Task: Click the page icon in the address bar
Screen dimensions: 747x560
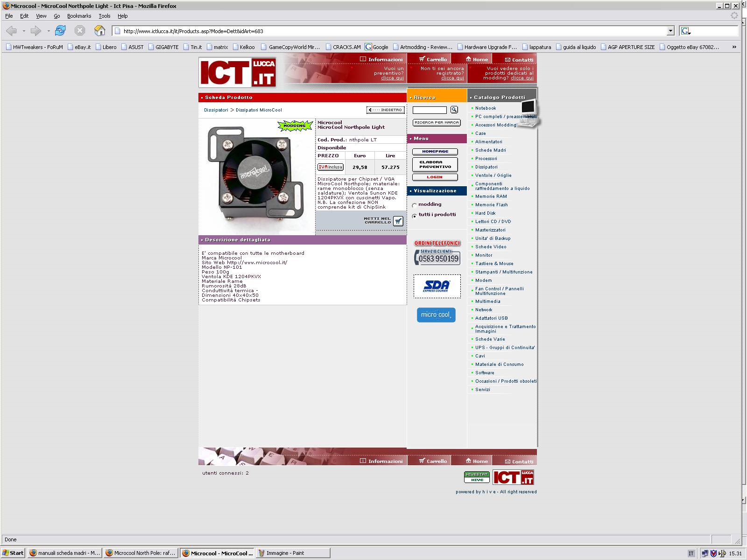Action: [x=118, y=31]
